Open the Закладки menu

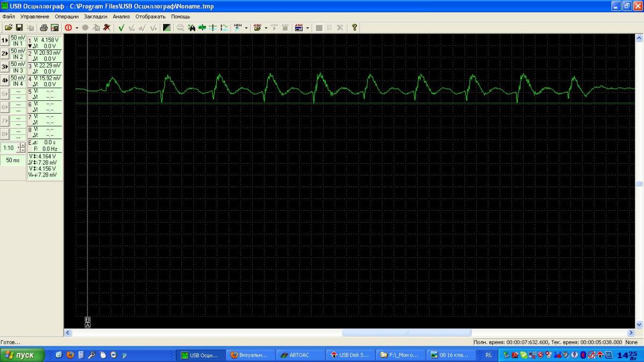coord(96,17)
